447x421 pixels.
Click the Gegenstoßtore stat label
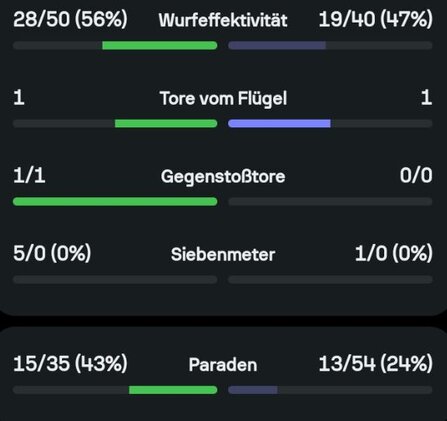[x=223, y=177]
